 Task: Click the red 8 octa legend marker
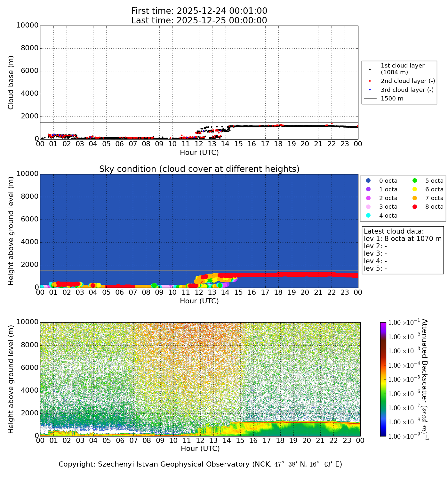414,207
